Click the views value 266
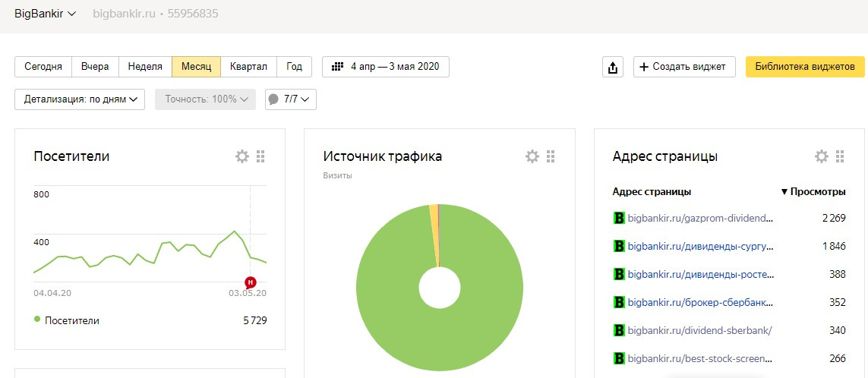Viewport: 868px width, 378px height. tap(838, 358)
